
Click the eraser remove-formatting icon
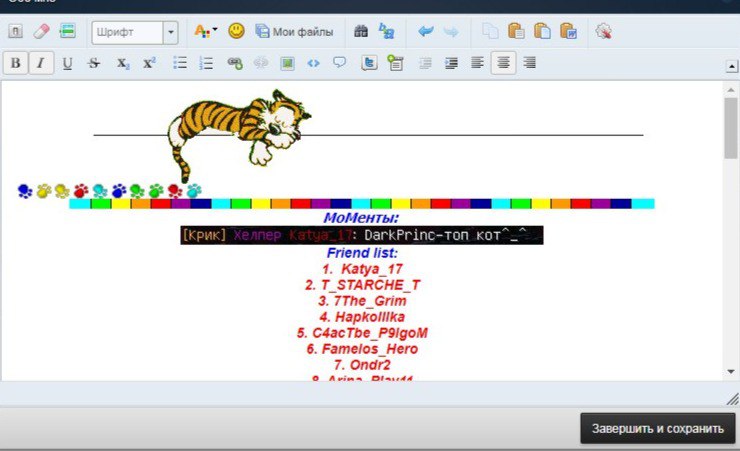[x=42, y=32]
